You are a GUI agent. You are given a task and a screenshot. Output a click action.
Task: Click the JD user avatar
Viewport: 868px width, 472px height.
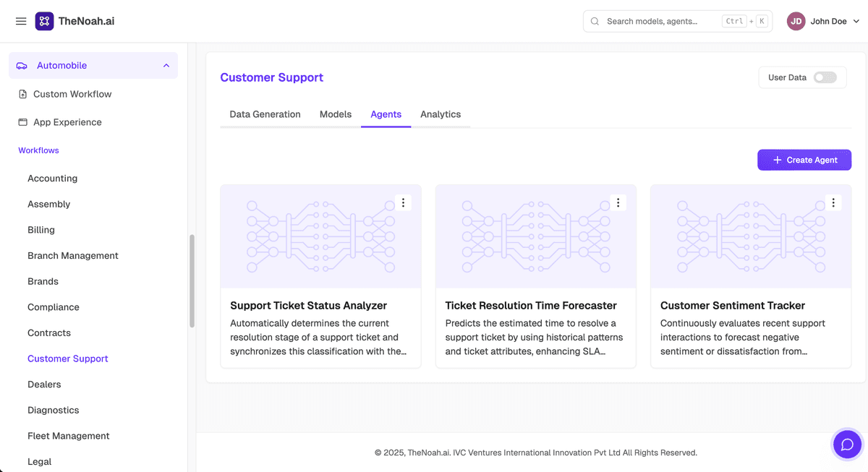[796, 22]
